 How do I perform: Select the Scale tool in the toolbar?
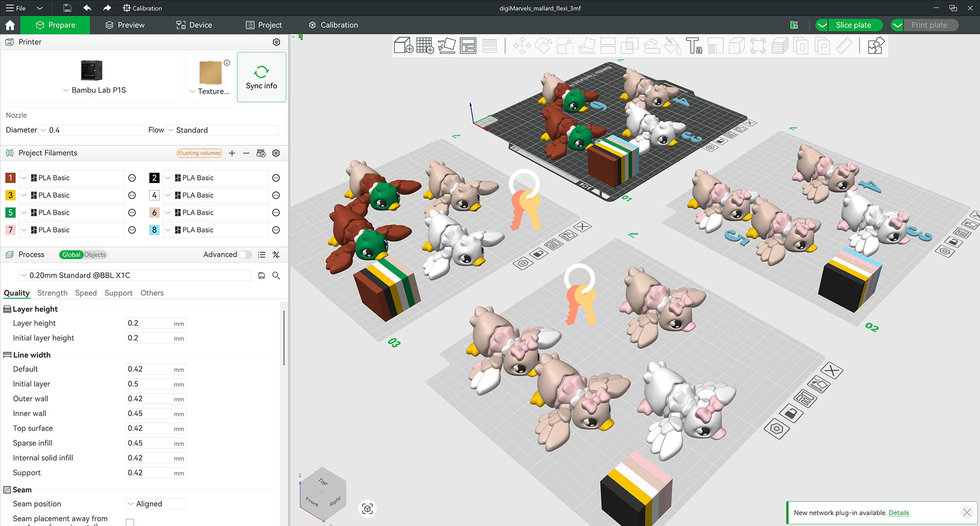[x=565, y=46]
